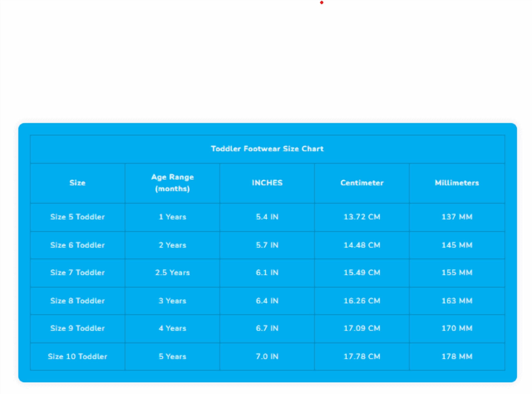
Task: Click the Toddler Footwear Size Chart title
Action: coord(267,149)
